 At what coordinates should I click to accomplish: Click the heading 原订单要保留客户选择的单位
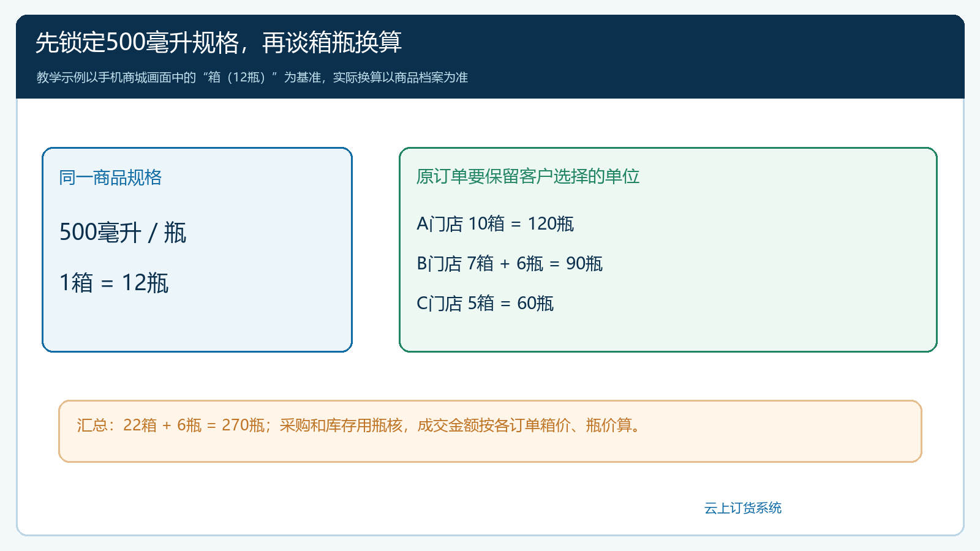click(x=528, y=176)
